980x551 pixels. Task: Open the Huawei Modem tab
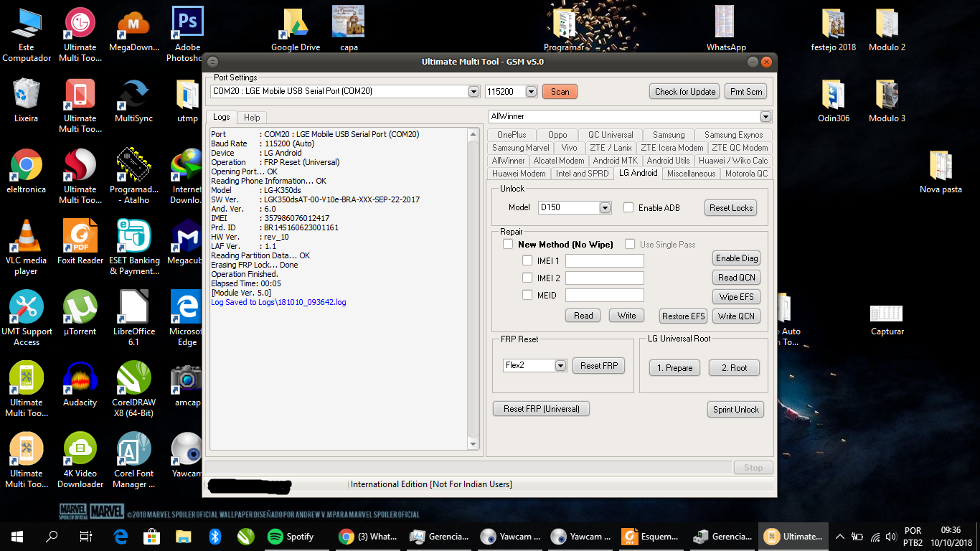[519, 174]
